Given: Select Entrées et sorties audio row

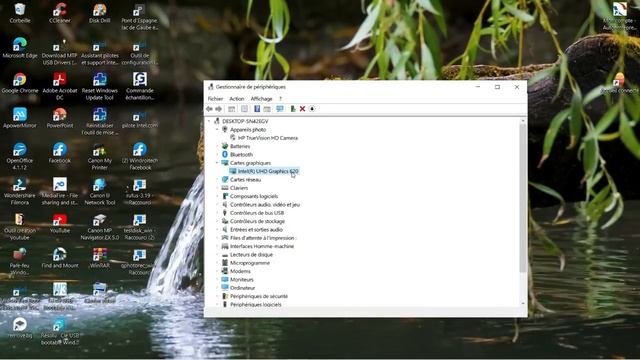Looking at the screenshot, I should tap(252, 230).
